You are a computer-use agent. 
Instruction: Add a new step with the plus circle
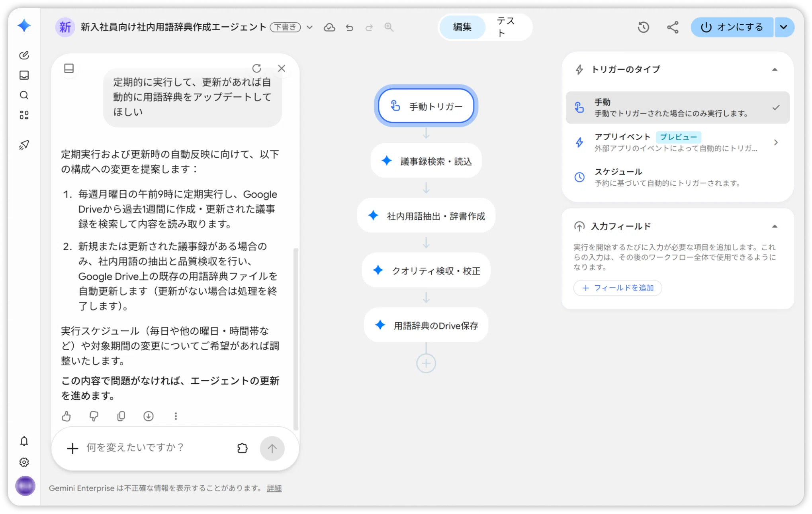[426, 363]
